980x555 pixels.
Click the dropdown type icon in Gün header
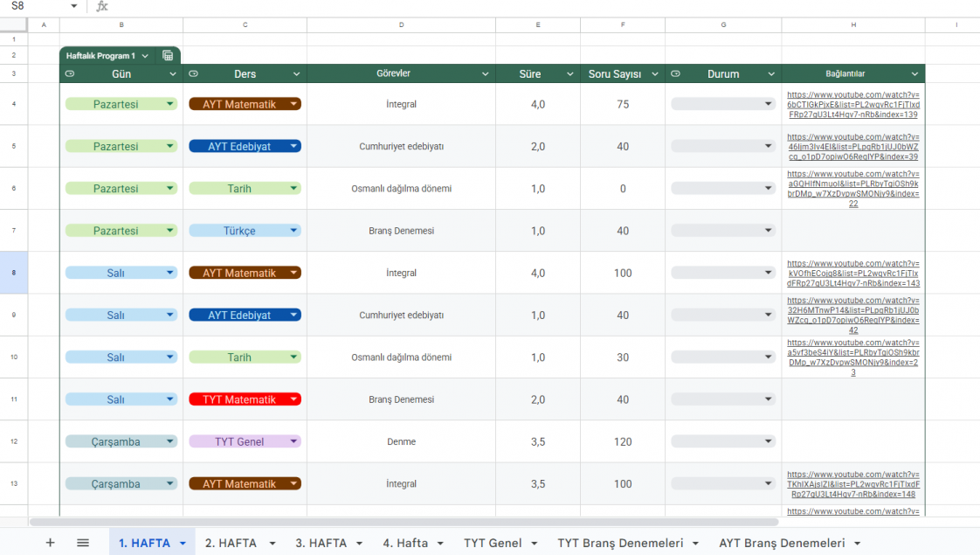click(x=70, y=74)
